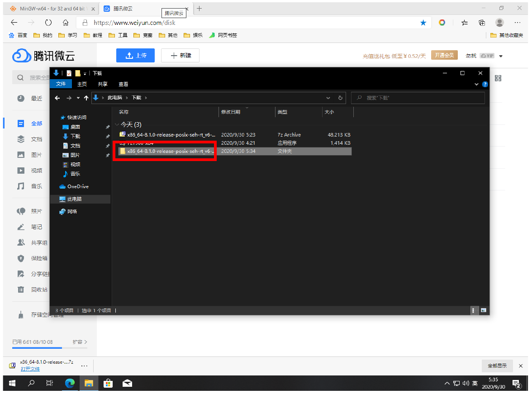Viewport: 532px width, 394px height.
Task: Expand the Explorer ribbon with the chevron
Action: click(476, 84)
